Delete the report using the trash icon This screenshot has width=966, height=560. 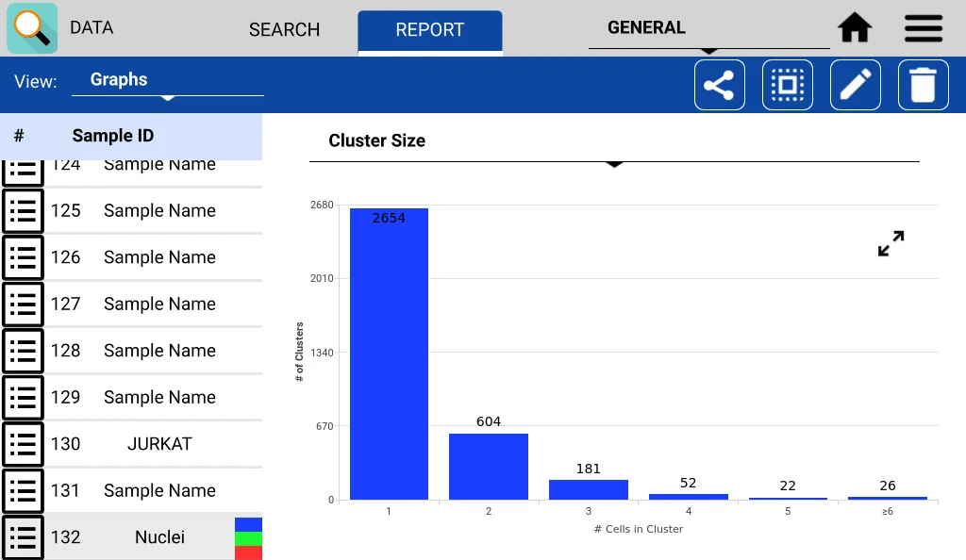(x=923, y=84)
